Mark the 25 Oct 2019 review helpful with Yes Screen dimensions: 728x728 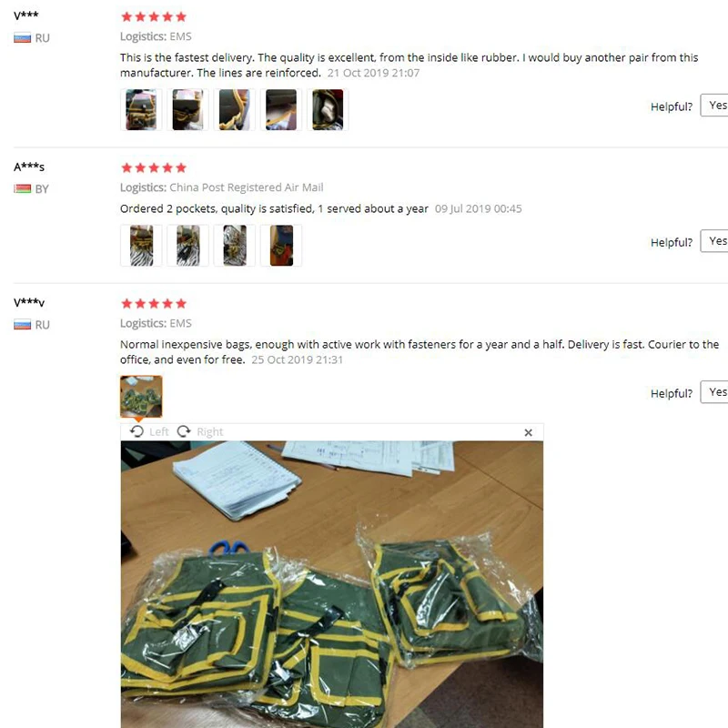[715, 392]
